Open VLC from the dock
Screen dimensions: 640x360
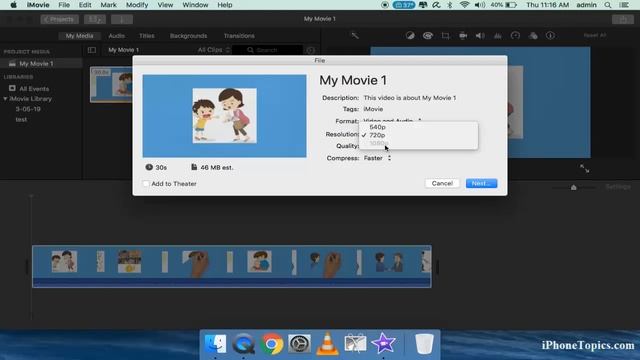327,344
